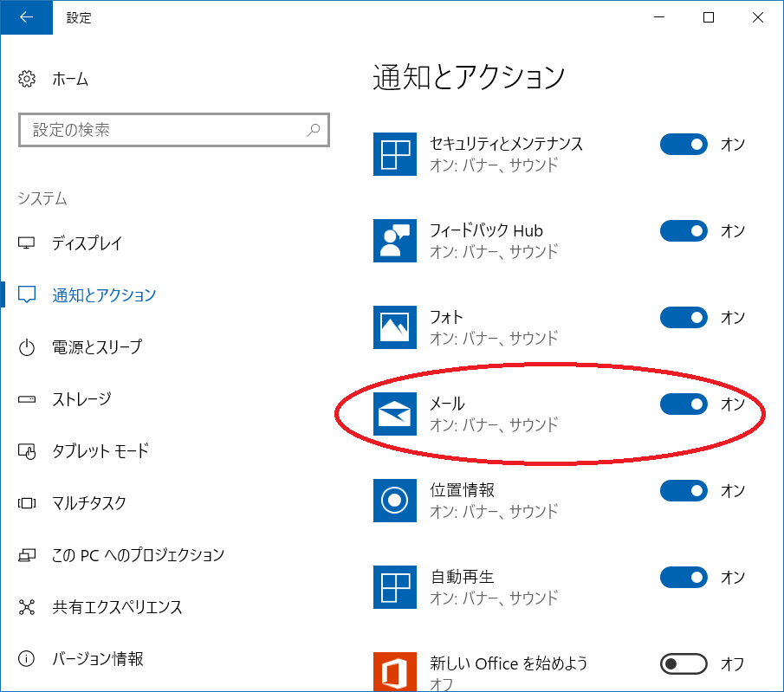Open the ホーム gear icon

coord(27,79)
